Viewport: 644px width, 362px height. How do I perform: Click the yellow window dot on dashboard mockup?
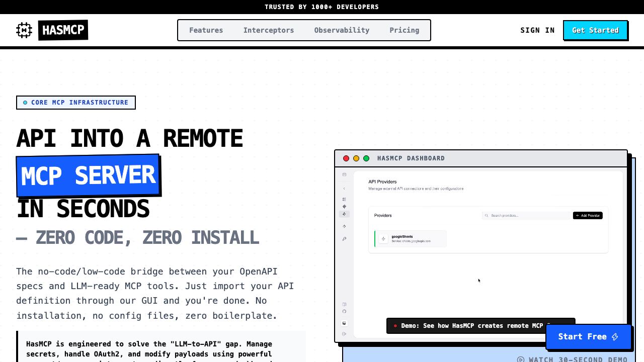[356, 158]
